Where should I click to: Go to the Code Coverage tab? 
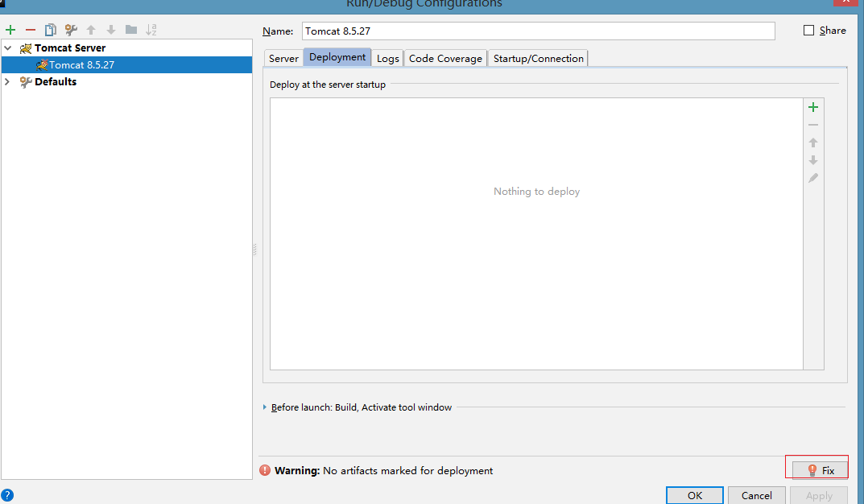tap(445, 58)
